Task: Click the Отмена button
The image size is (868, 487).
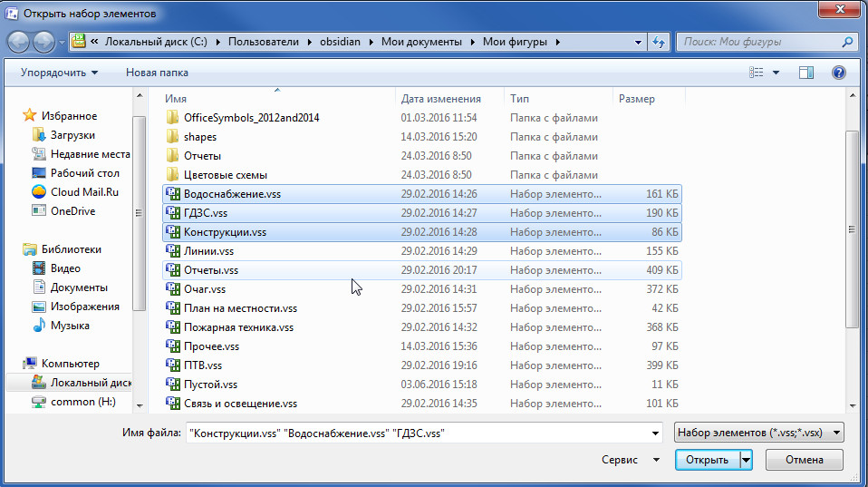Action: pyautogui.click(x=804, y=460)
